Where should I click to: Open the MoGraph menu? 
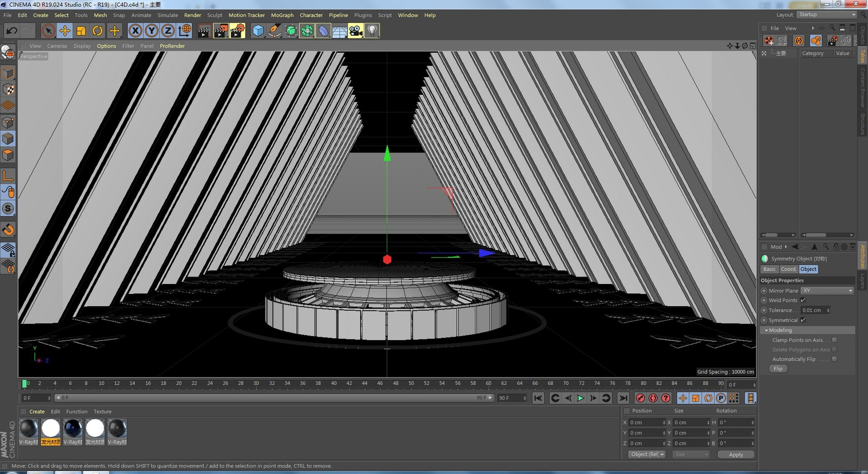click(282, 15)
